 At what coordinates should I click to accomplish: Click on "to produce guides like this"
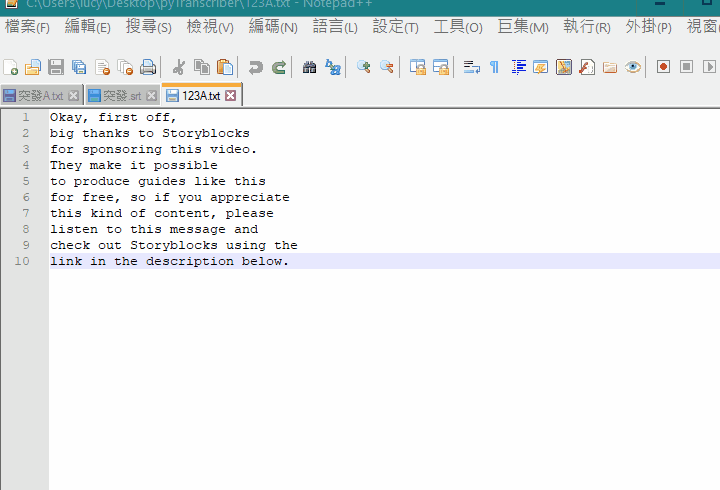(x=158, y=181)
